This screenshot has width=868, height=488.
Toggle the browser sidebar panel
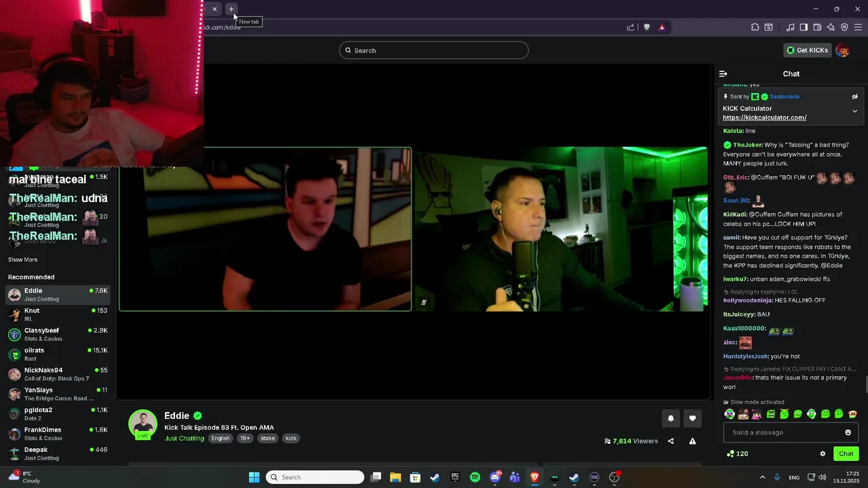[x=804, y=27]
